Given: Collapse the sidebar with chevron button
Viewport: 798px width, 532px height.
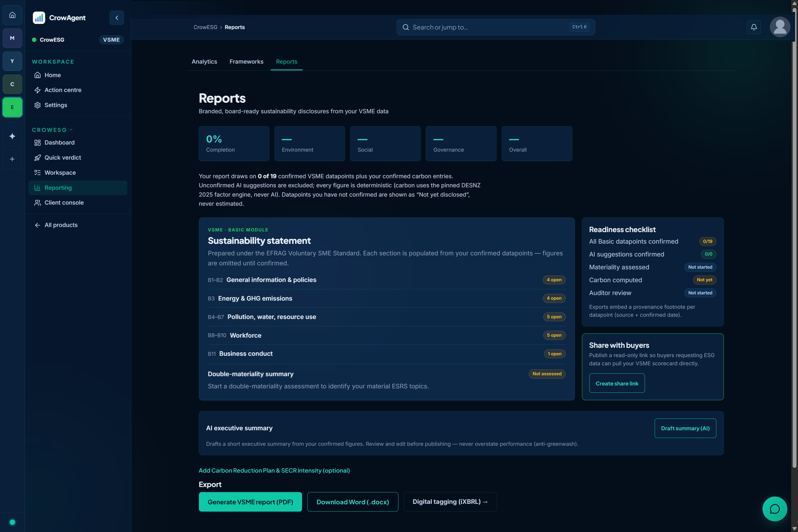Looking at the screenshot, I should tap(117, 18).
